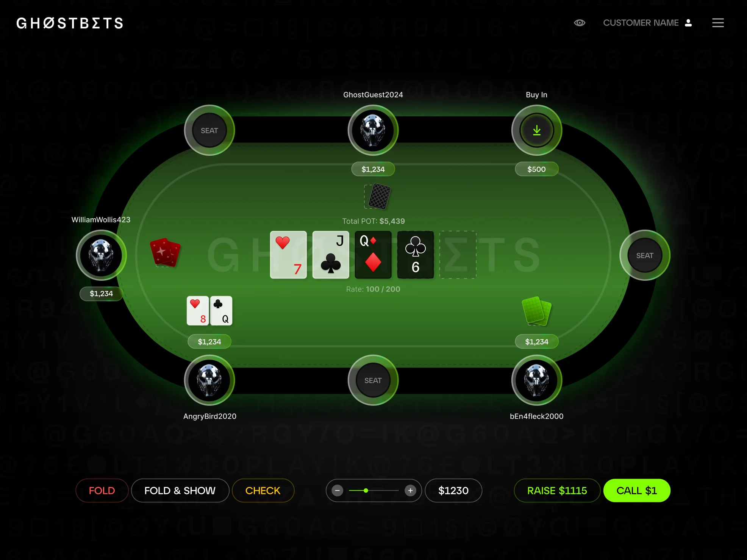Call the $1 bet
The width and height of the screenshot is (747, 560).
(x=637, y=491)
